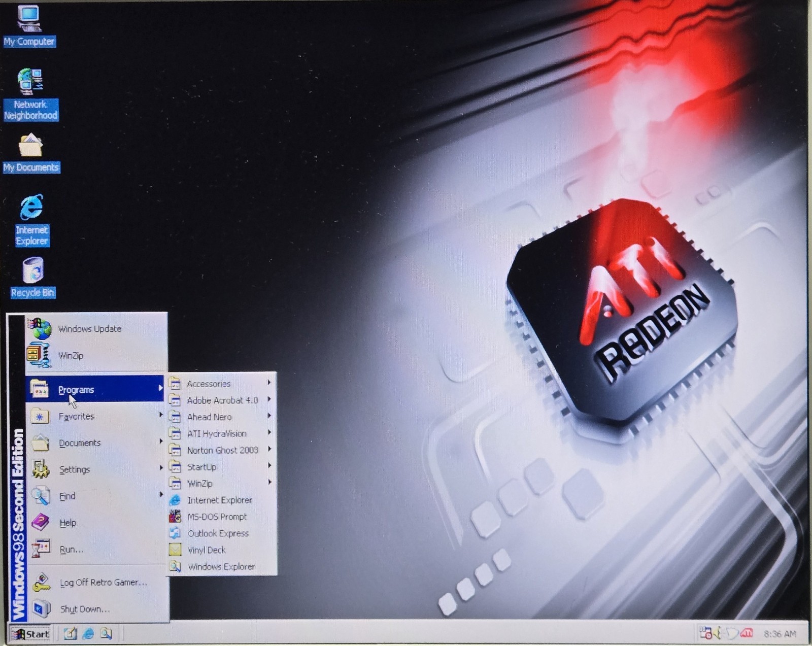
Task: Click the MS-DOS Prompt icon in Programs
Action: click(175, 517)
